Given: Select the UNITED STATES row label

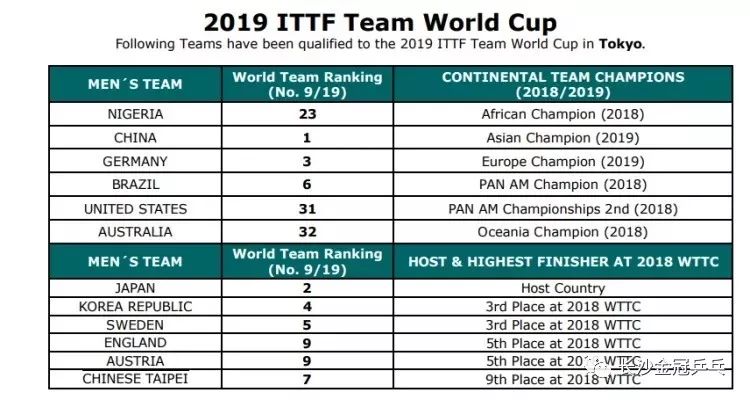Looking at the screenshot, I should (135, 209).
